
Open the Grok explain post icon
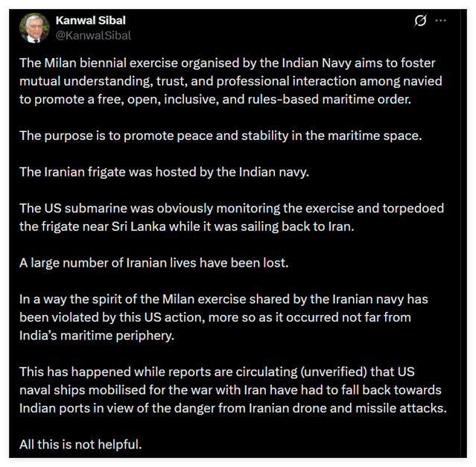pyautogui.click(x=421, y=20)
